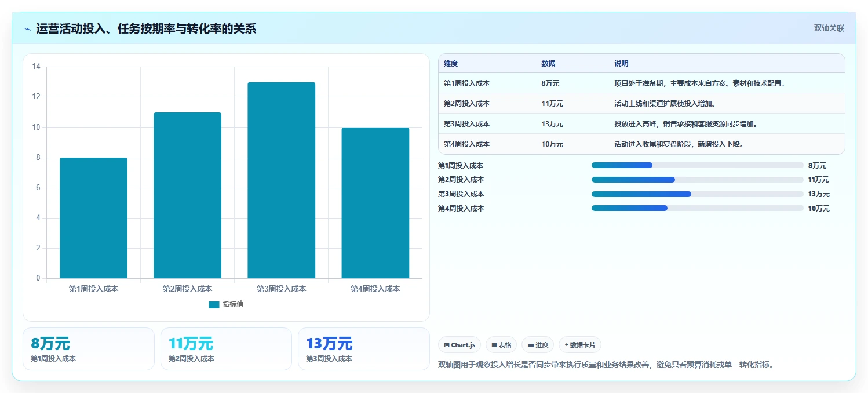
Task: Click the 指标值 legend text
Action: pyautogui.click(x=234, y=304)
